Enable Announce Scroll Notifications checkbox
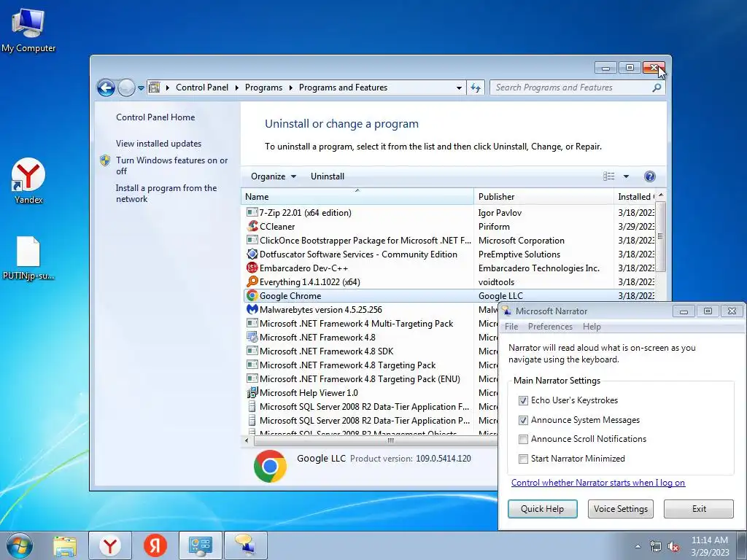The width and height of the screenshot is (747, 560). click(523, 439)
